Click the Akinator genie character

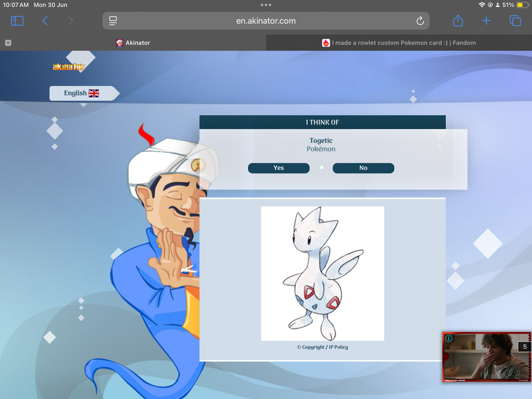154,262
